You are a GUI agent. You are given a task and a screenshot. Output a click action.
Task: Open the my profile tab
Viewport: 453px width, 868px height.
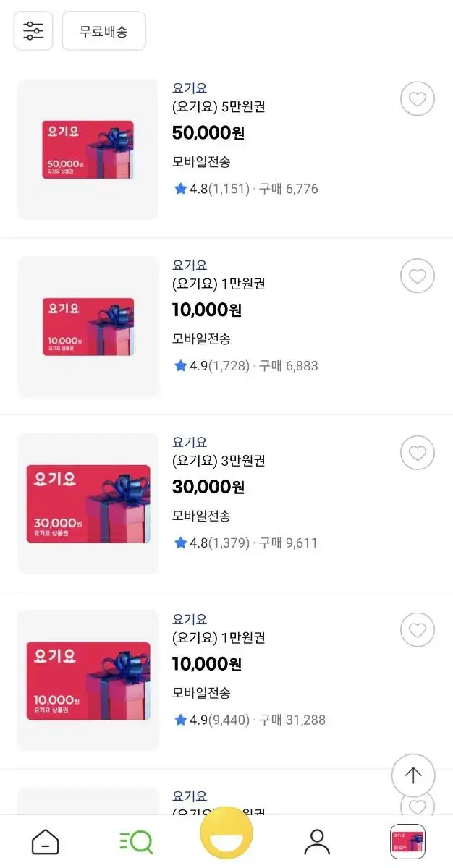pos(317,842)
